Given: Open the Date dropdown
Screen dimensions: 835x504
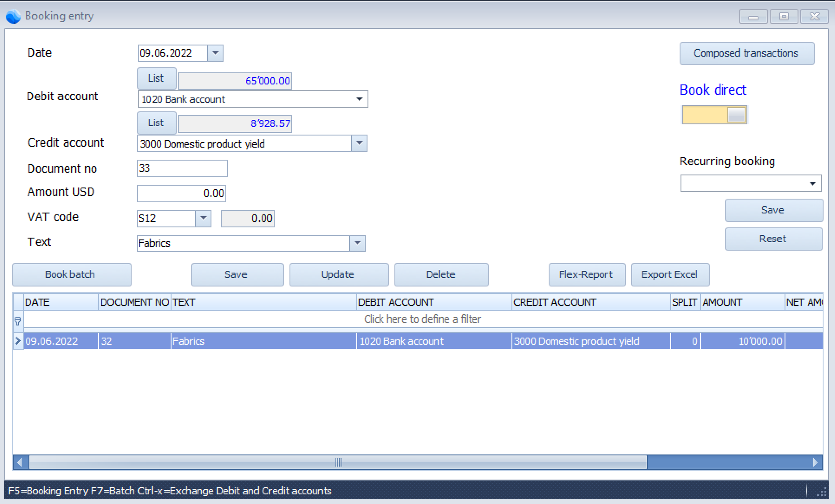Looking at the screenshot, I should pyautogui.click(x=216, y=53).
